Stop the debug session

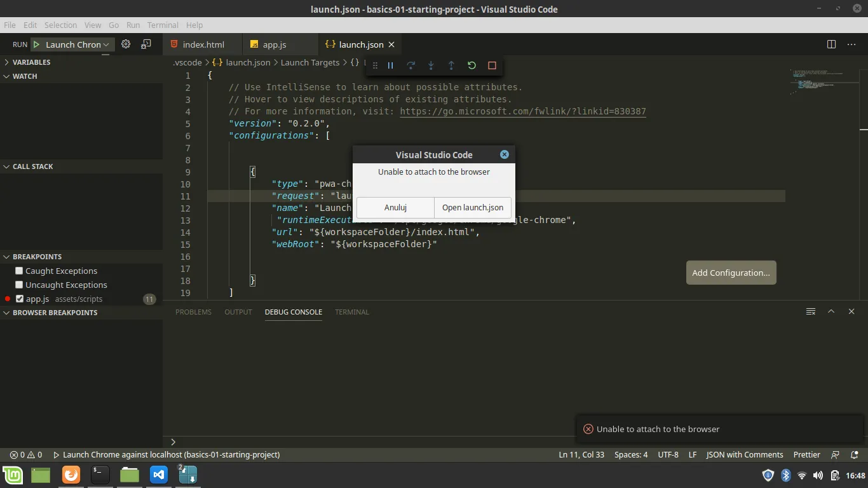point(492,65)
